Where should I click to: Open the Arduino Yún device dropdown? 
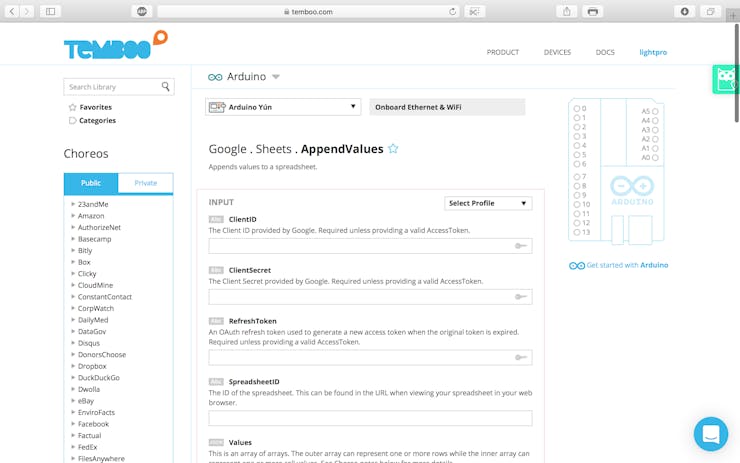283,107
